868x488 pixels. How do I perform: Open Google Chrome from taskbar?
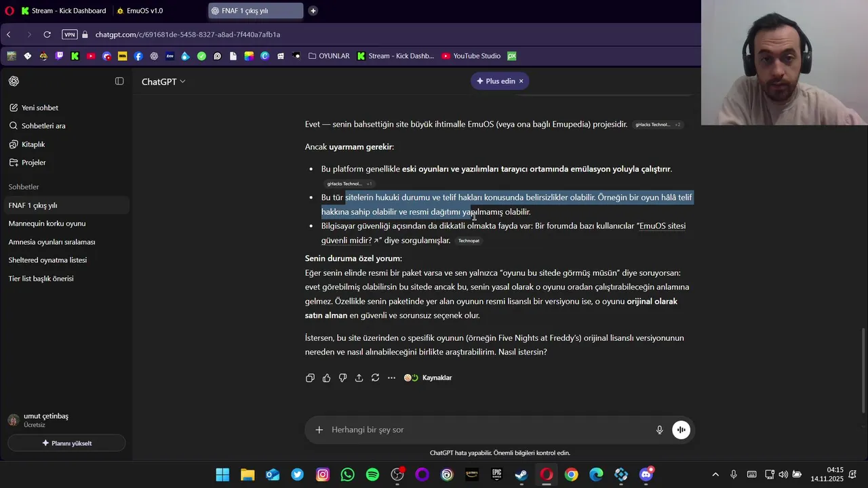571,474
